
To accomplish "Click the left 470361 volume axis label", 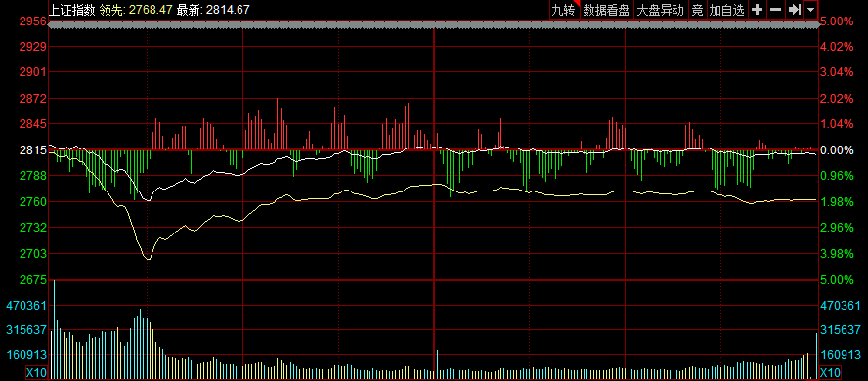I will [x=26, y=305].
